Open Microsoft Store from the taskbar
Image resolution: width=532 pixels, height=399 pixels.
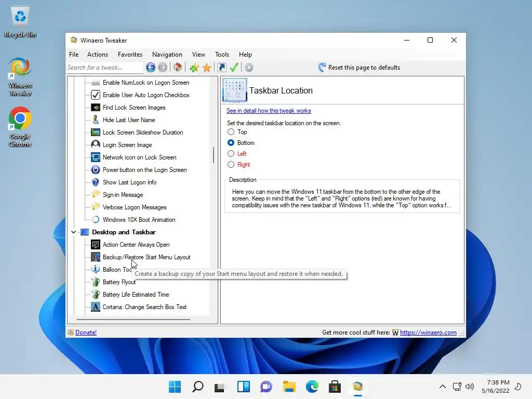click(335, 387)
